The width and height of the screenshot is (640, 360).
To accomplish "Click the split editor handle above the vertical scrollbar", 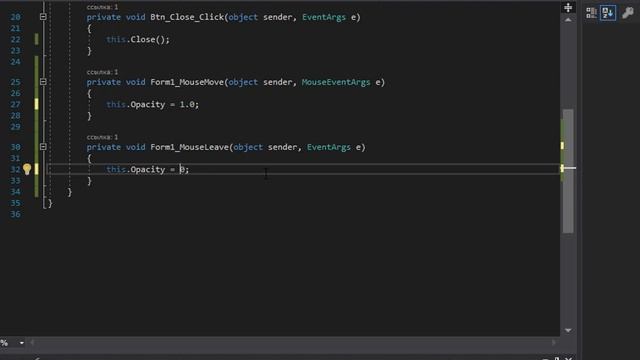I will pos(568,7).
